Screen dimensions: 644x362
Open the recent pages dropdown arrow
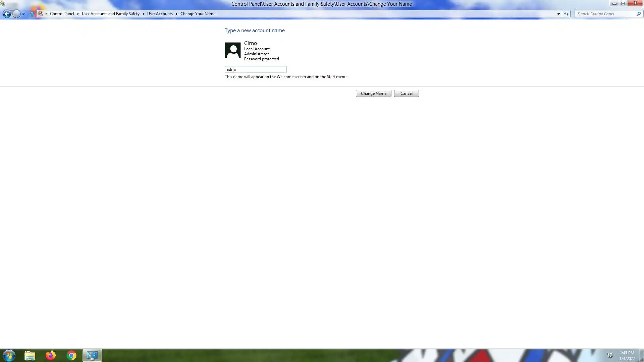click(23, 14)
